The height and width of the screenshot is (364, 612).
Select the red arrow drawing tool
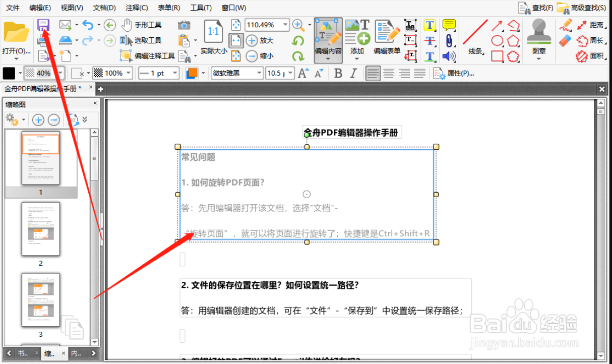(x=497, y=25)
